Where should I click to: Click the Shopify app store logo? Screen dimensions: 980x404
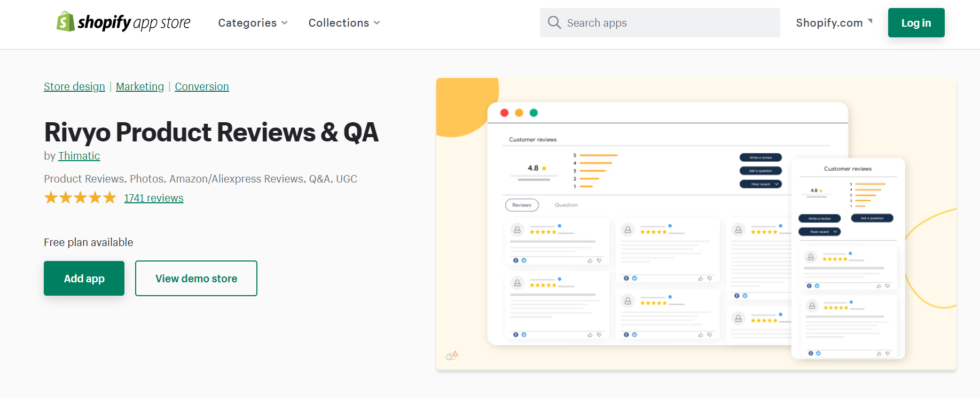click(x=123, y=22)
